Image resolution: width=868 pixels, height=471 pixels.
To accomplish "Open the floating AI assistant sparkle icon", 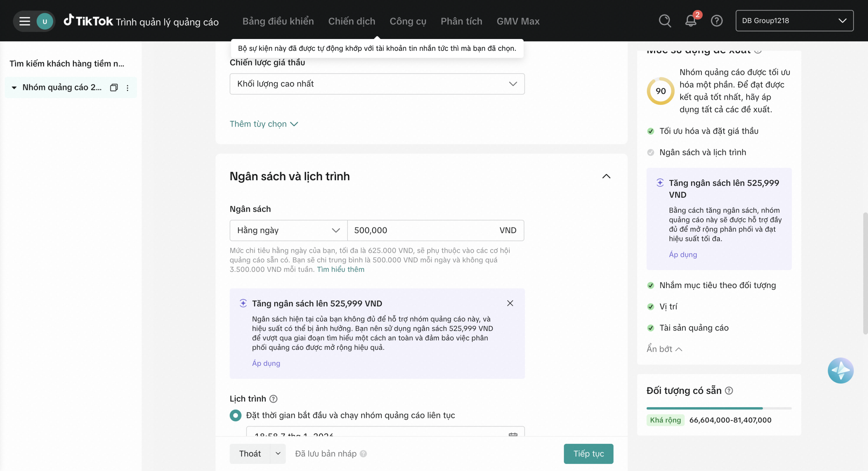I will (840, 370).
